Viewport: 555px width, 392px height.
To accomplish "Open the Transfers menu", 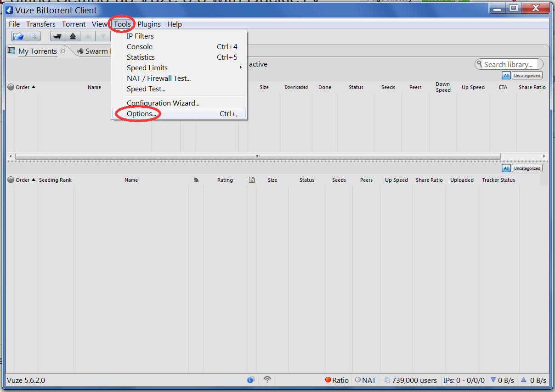I will [x=41, y=24].
